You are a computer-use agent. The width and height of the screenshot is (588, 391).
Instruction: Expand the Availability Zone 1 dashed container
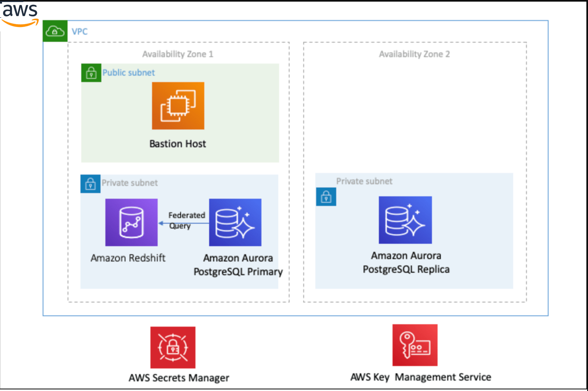[x=178, y=54]
